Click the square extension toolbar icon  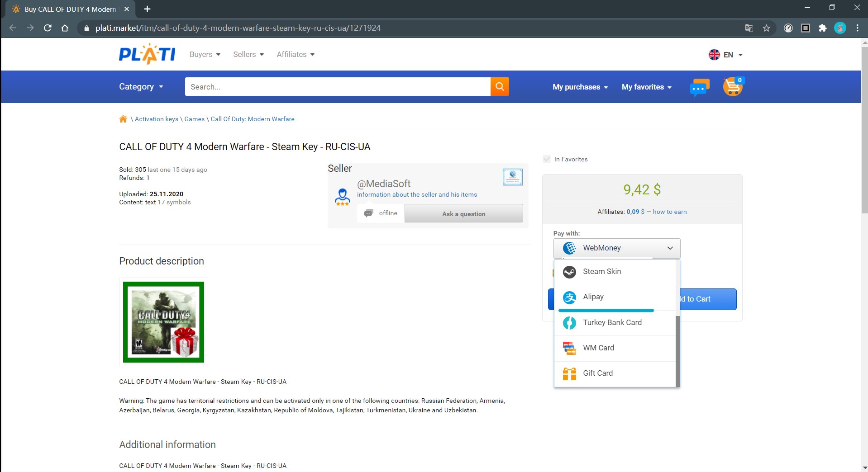(806, 28)
